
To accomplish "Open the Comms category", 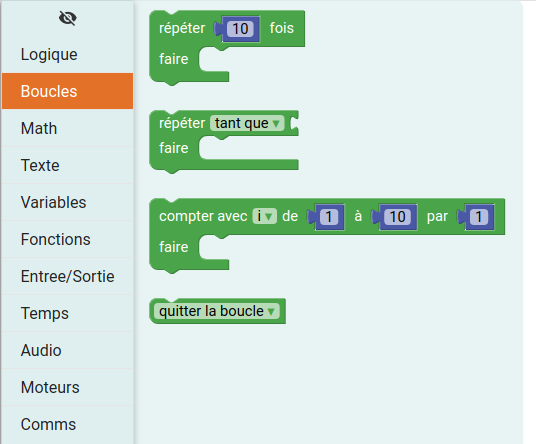I will coord(67,424).
